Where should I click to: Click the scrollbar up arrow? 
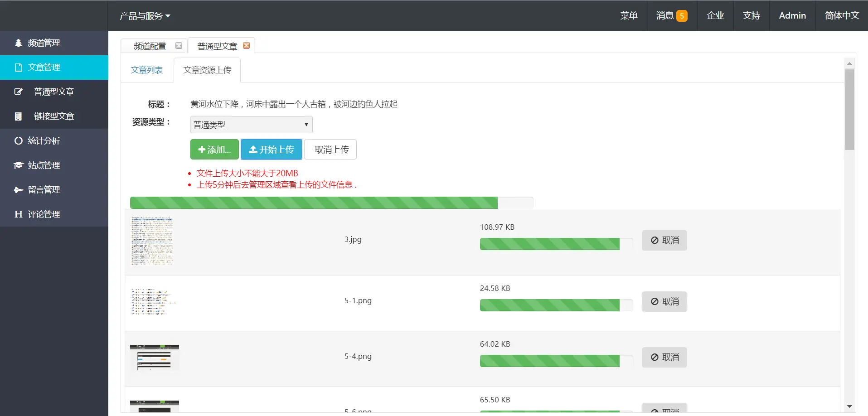coord(849,63)
